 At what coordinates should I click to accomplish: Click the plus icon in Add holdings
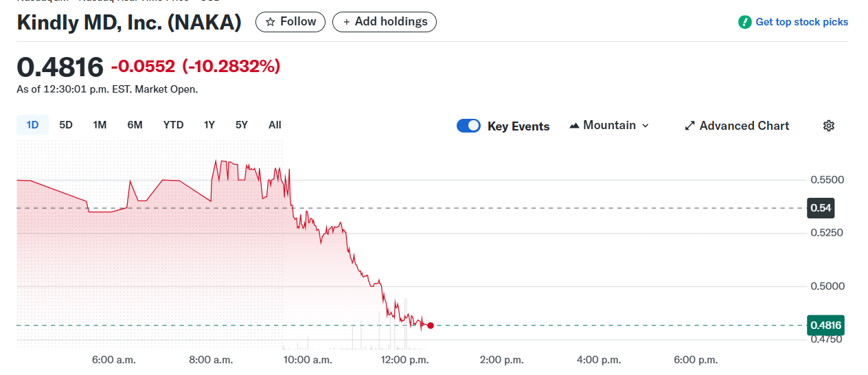347,22
